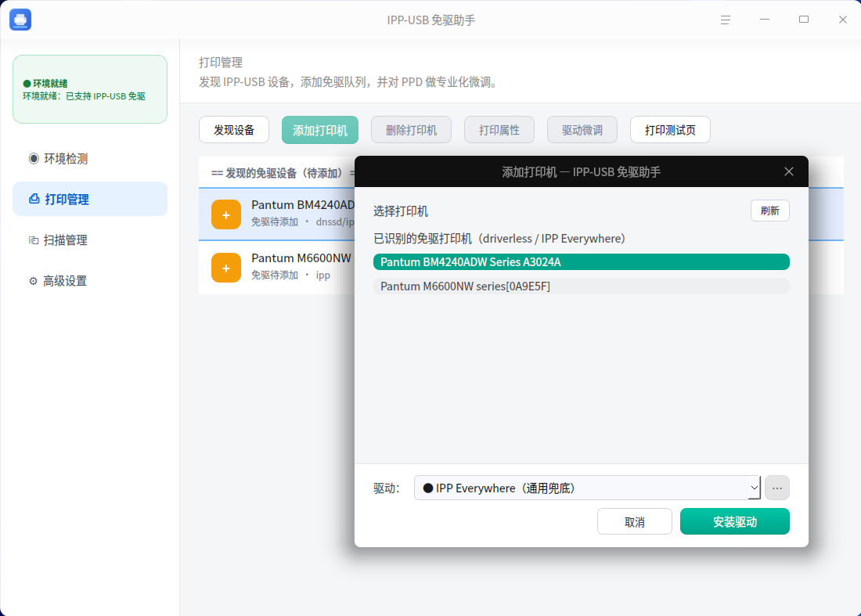Select Pantum M6600NW series[0A9E5F] in dialog
The width and height of the screenshot is (861, 616).
tap(582, 286)
